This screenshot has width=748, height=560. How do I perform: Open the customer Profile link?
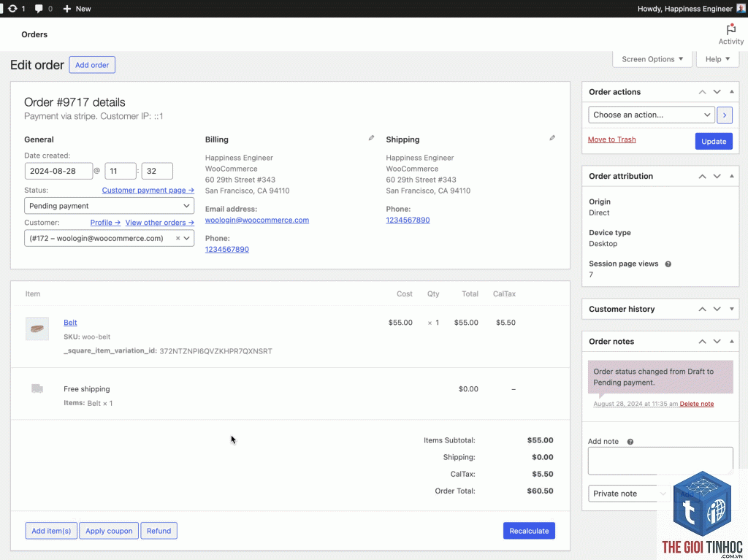[x=105, y=222]
